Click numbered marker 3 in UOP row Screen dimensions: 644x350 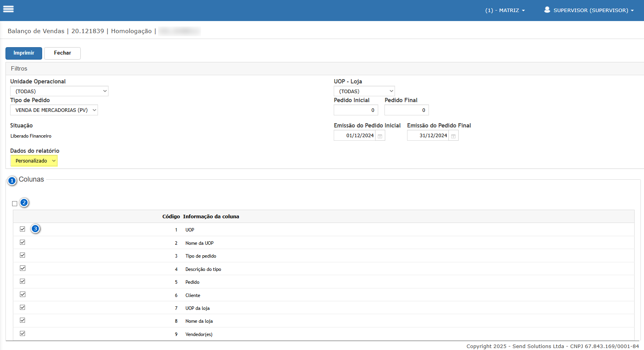[x=36, y=229]
